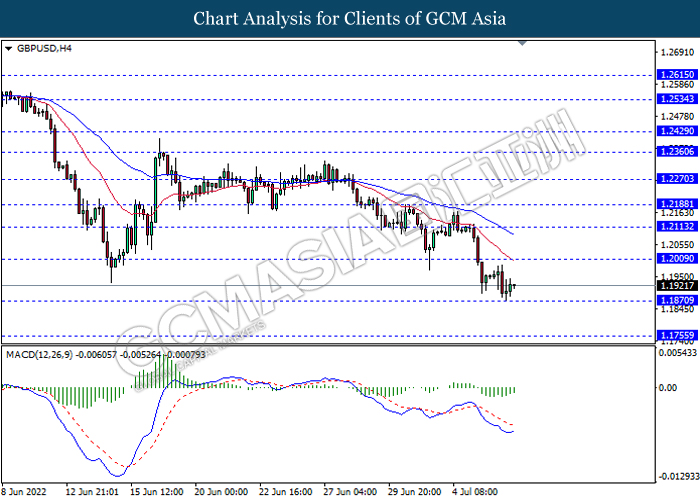Screen dimensions: 700x500
Task: Select the 1.23606 price level label
Action: pyautogui.click(x=678, y=151)
